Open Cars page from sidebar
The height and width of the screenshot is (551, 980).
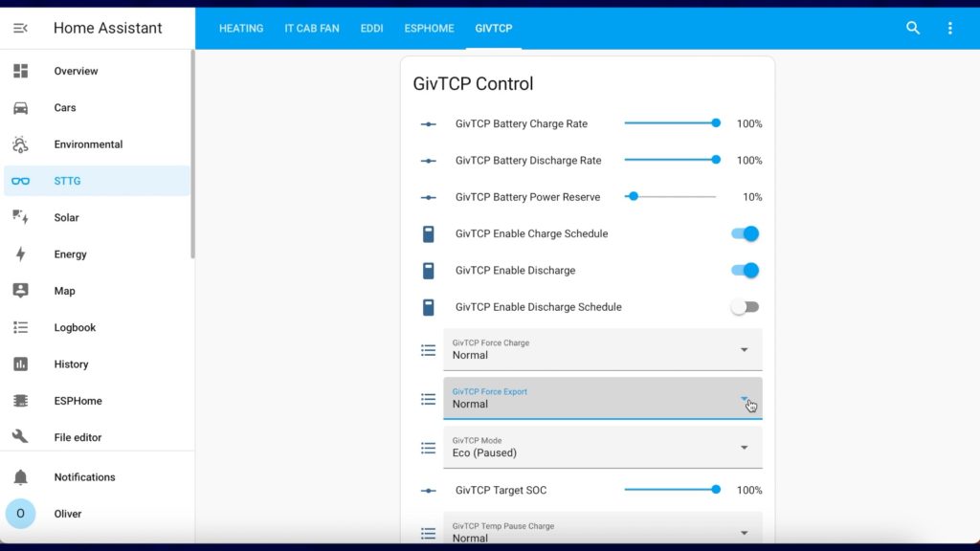tap(97, 108)
